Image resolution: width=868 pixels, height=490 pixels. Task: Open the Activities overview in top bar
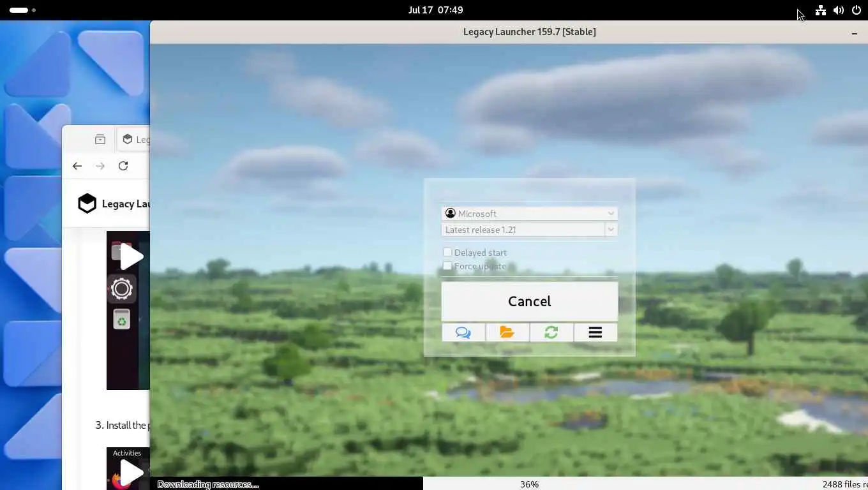[x=22, y=10]
